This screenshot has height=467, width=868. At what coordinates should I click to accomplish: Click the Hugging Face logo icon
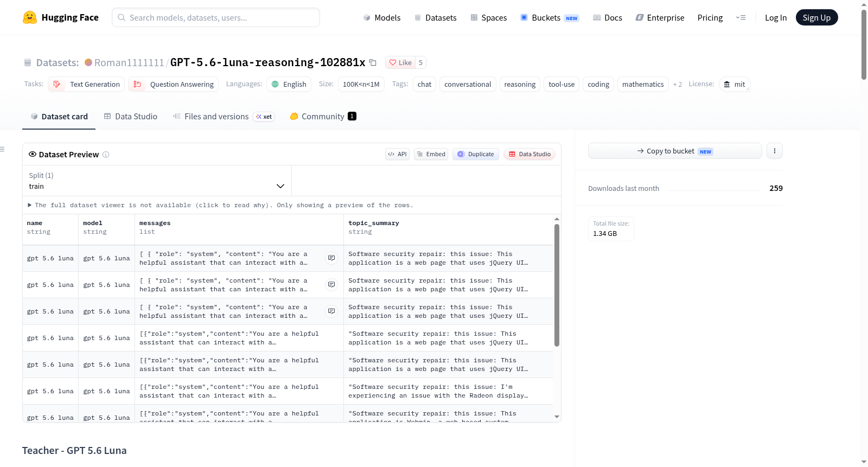[30, 17]
